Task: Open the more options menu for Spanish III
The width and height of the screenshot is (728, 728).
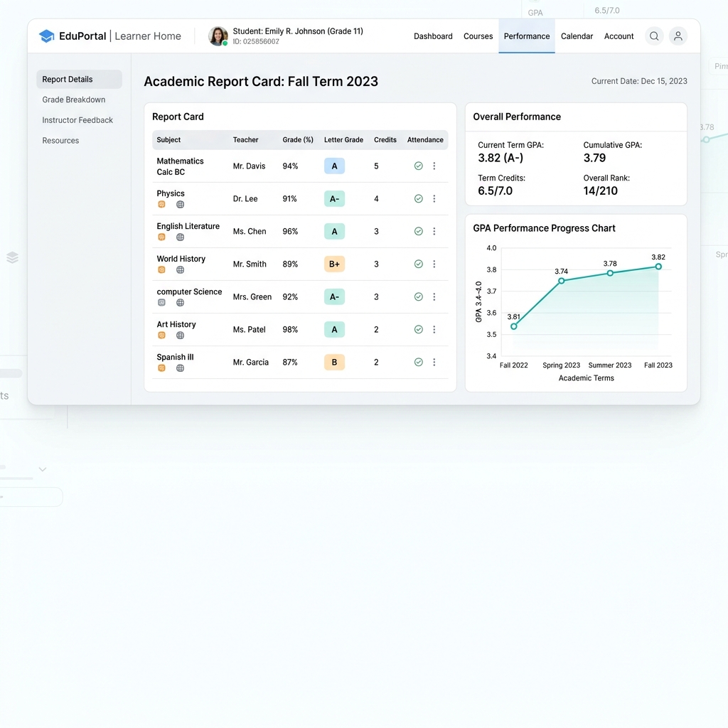Action: pos(434,362)
